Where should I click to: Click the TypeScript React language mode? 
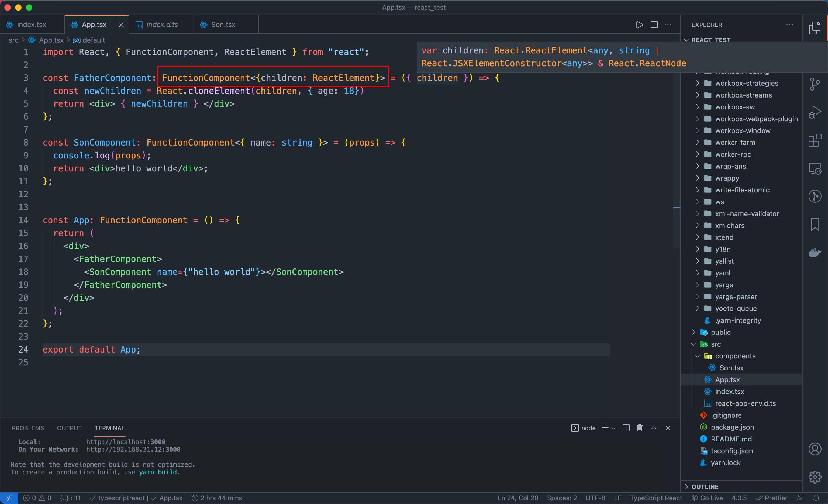coord(656,498)
